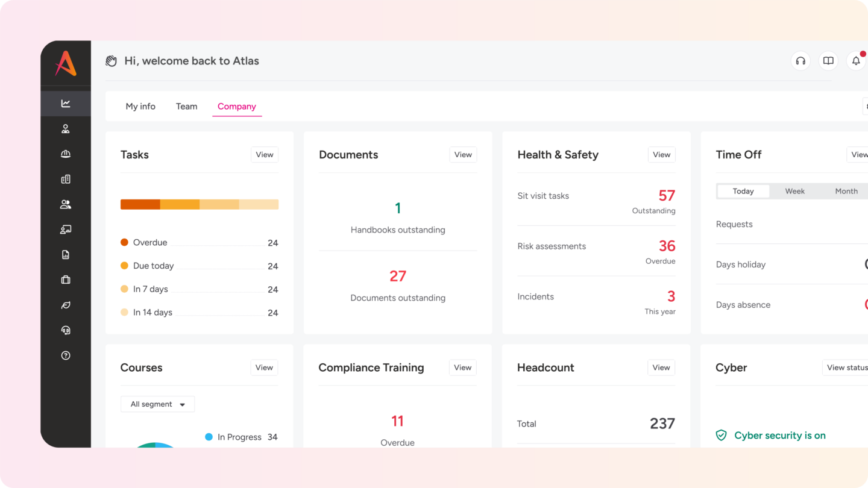This screenshot has height=488, width=868.
Task: Click the Atlas logo in the sidebar
Action: coord(66,63)
